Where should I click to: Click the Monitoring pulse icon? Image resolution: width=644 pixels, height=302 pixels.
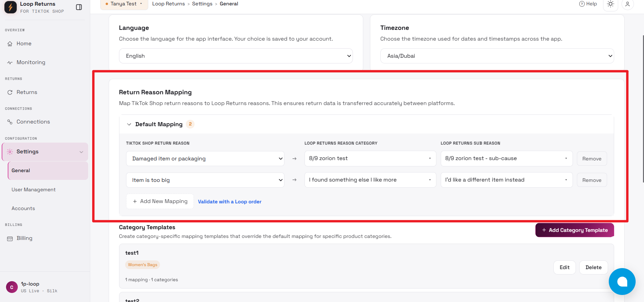pos(10,62)
